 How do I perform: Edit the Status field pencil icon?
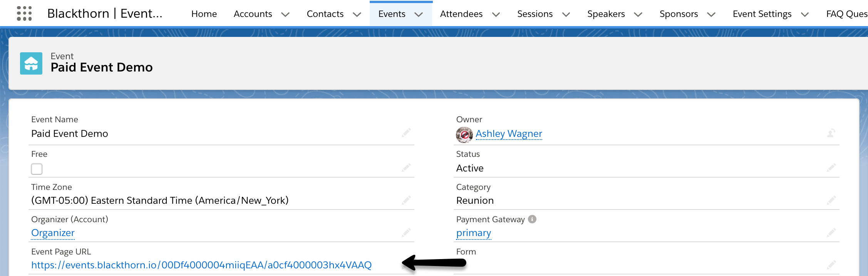[831, 168]
